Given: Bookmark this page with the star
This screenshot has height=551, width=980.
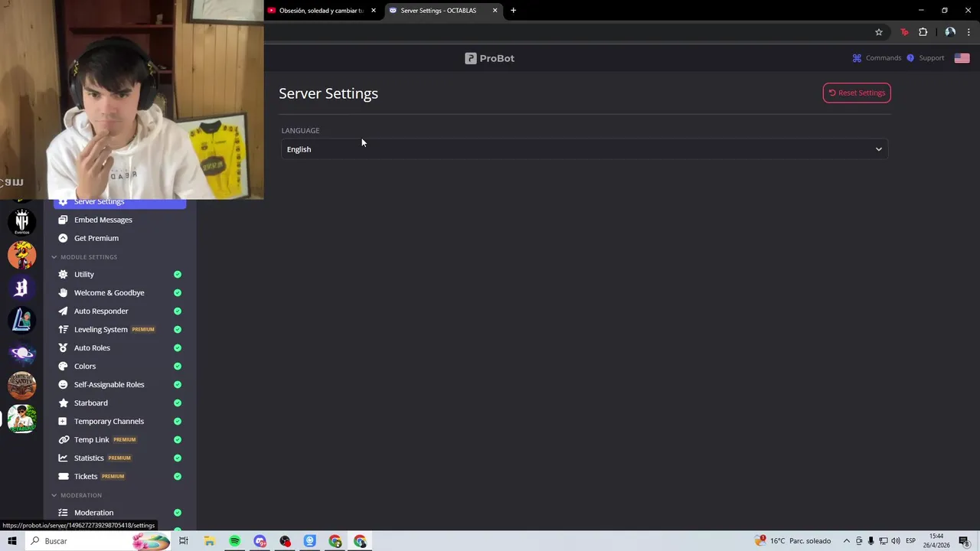Looking at the screenshot, I should [x=879, y=32].
